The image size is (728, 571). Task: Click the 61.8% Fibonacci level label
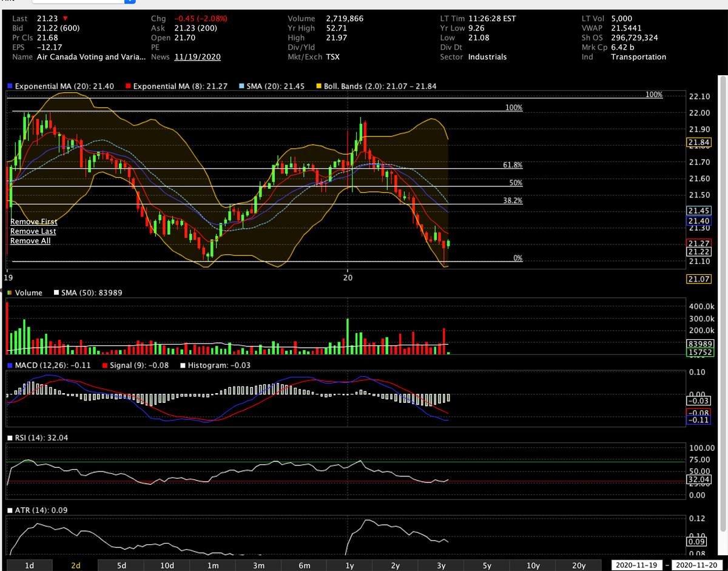click(513, 165)
